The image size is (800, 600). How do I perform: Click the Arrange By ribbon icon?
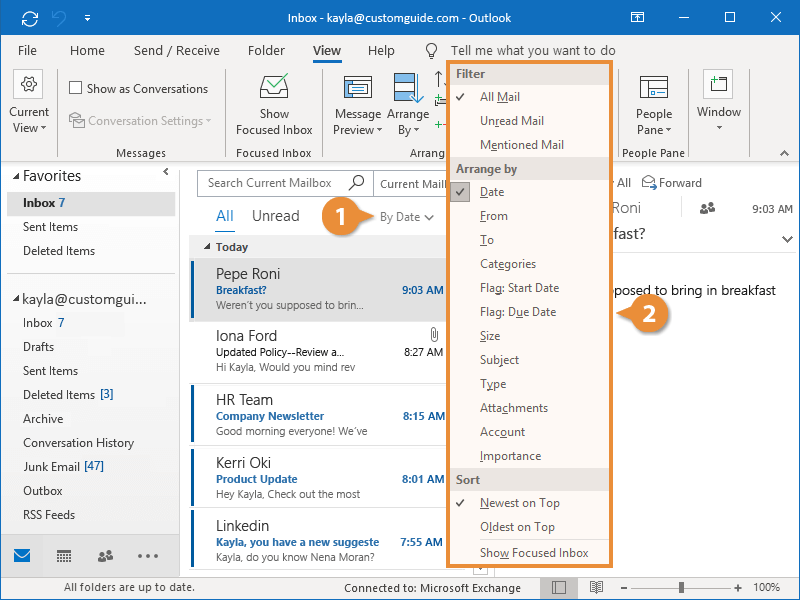[408, 87]
